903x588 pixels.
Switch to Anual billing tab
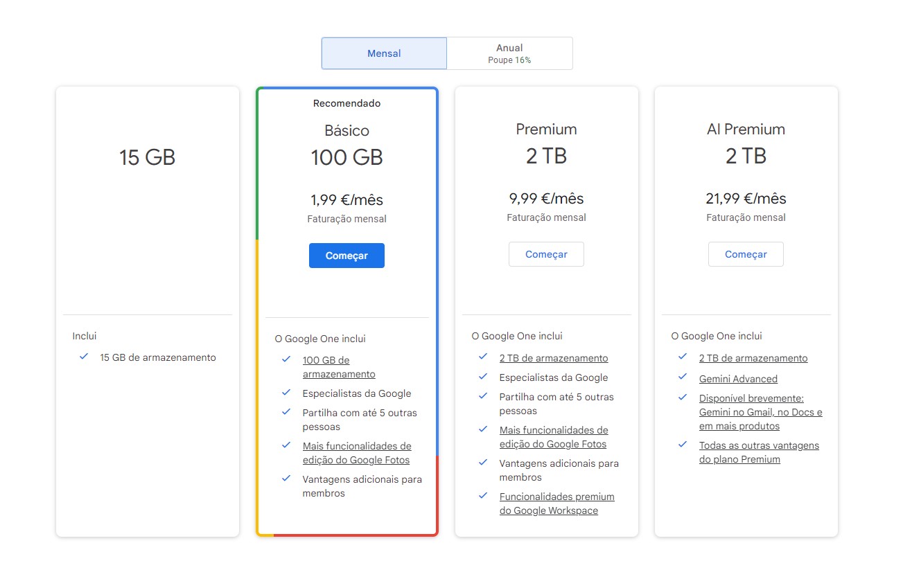point(509,53)
